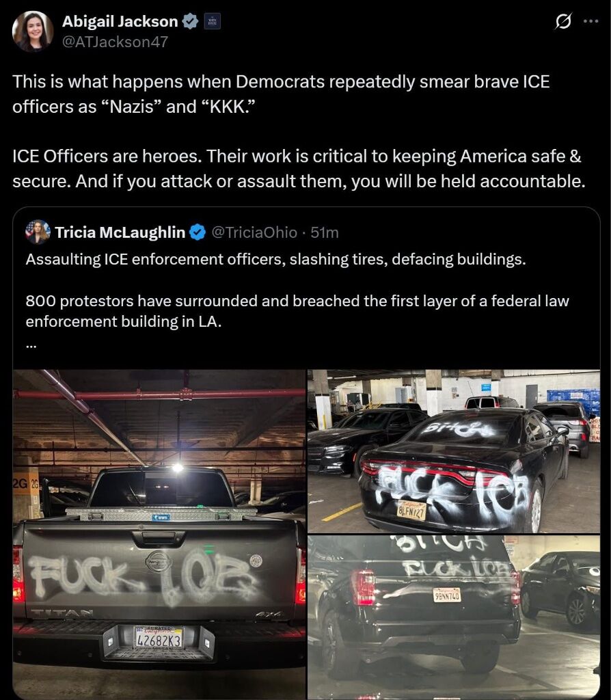Open the vandalized black SUV photo
Image resolution: width=611 pixels, height=700 pixels.
click(x=453, y=617)
